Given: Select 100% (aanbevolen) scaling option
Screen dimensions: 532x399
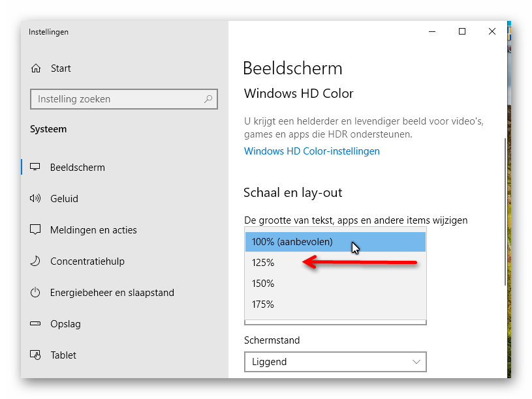Looking at the screenshot, I should [336, 242].
